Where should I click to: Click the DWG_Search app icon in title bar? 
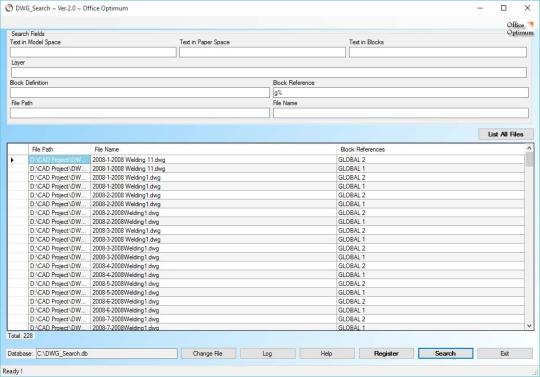click(x=9, y=8)
